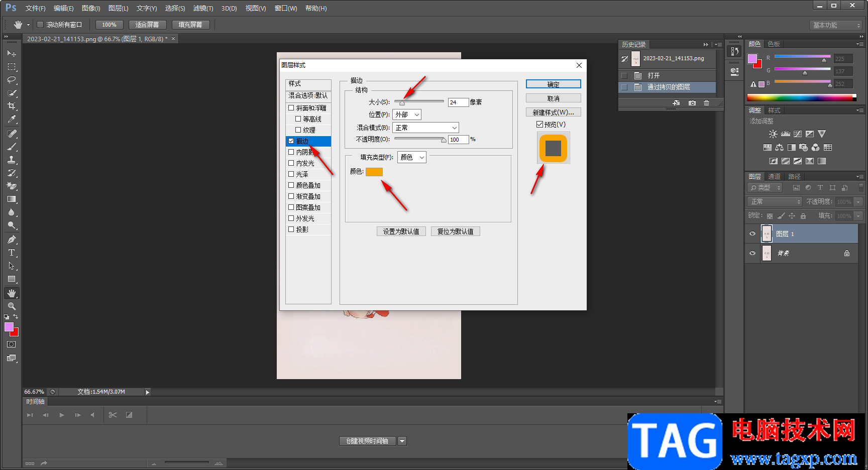Select the Zoom tool
This screenshot has height=470, width=868.
(12, 306)
